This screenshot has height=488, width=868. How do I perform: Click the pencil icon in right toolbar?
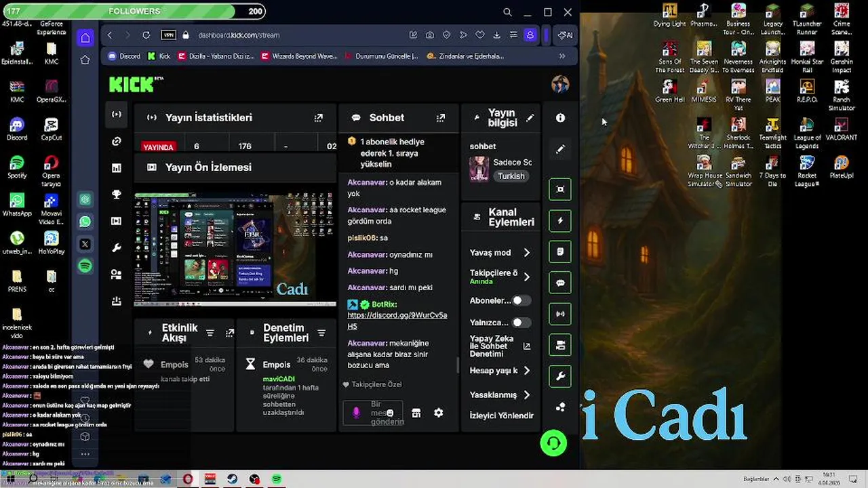pos(560,149)
